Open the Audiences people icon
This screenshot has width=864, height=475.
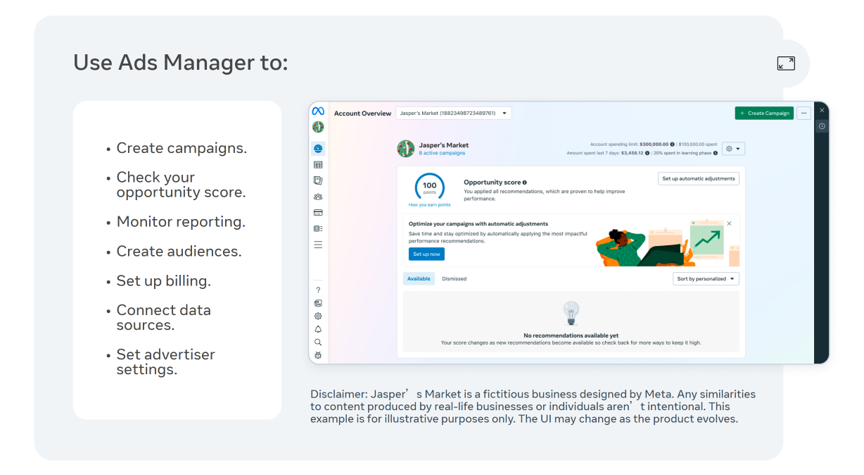coord(318,197)
